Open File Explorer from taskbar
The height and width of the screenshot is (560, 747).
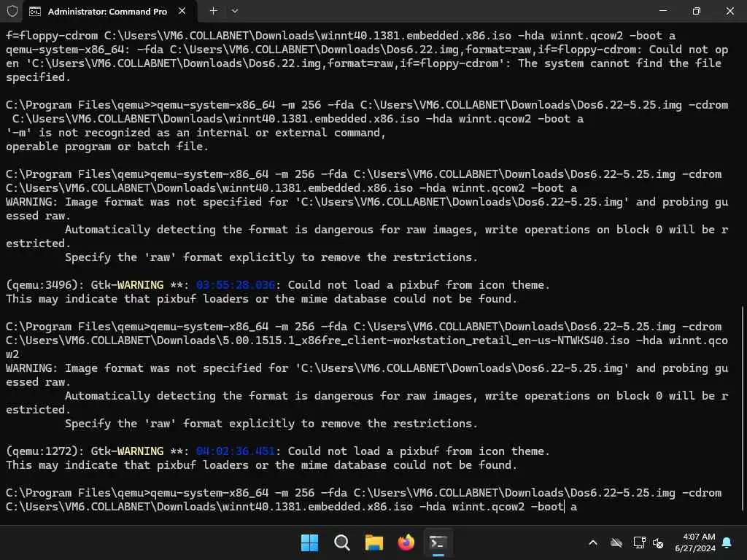(x=374, y=542)
